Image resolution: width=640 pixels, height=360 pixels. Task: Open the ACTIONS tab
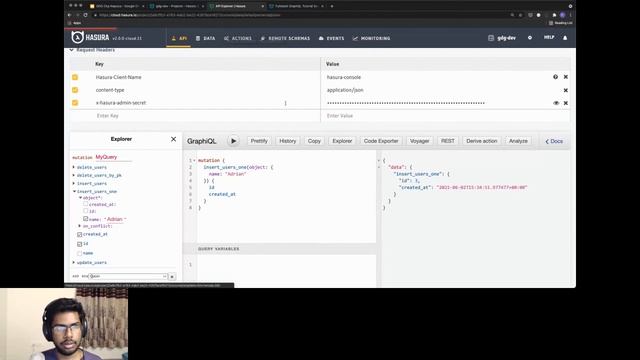click(238, 38)
